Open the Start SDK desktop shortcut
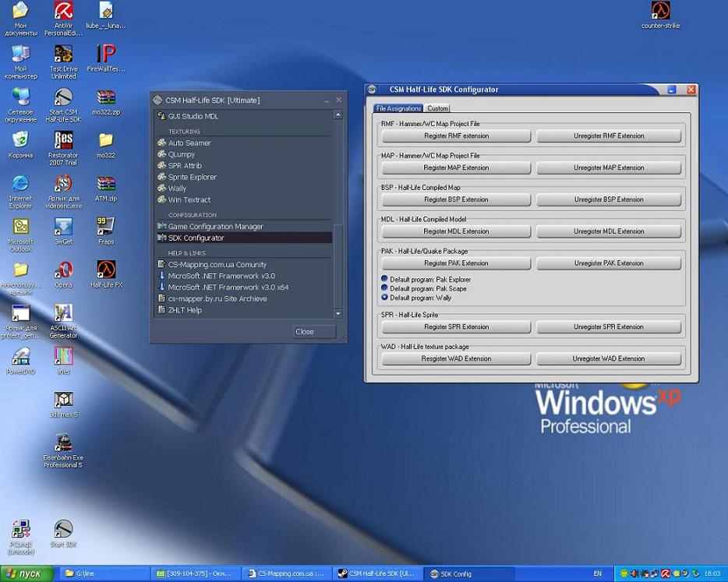728x582 pixels. pos(63,533)
